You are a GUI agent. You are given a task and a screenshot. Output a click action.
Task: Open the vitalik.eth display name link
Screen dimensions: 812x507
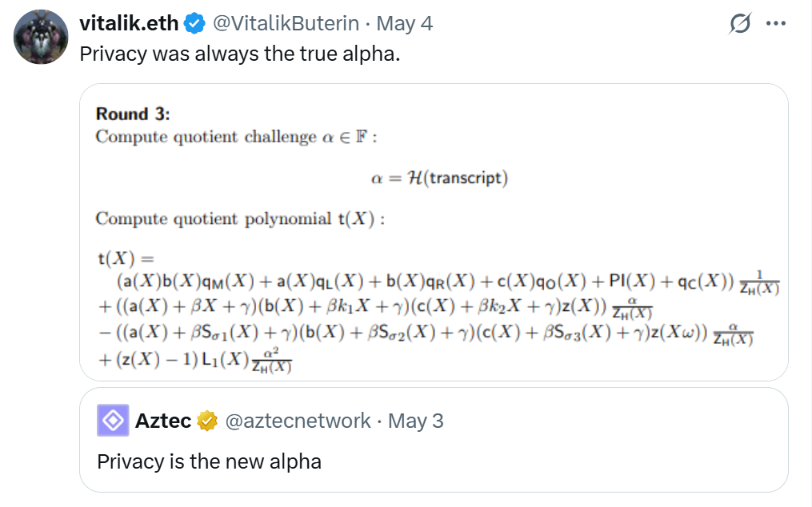(130, 24)
